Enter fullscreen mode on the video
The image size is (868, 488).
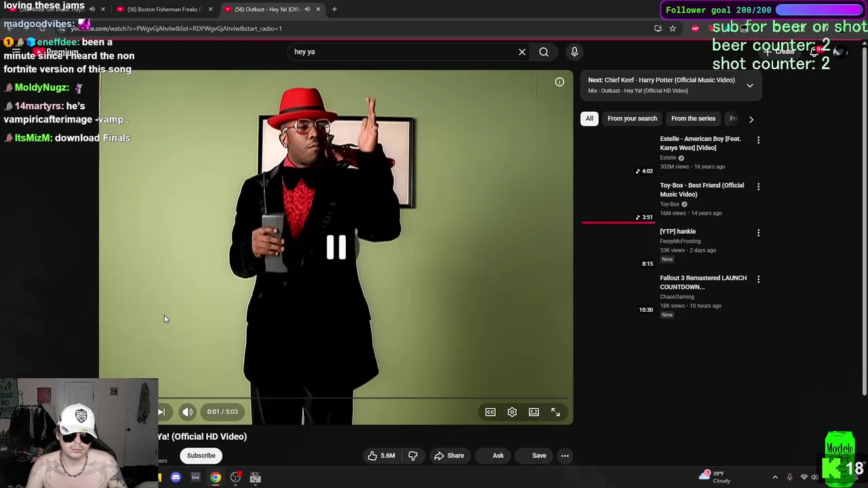(x=555, y=412)
